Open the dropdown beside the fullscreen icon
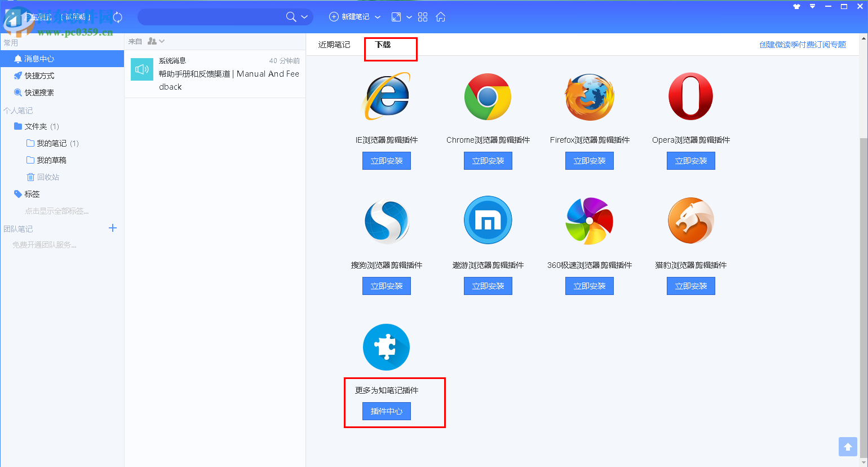868x467 pixels. click(409, 17)
